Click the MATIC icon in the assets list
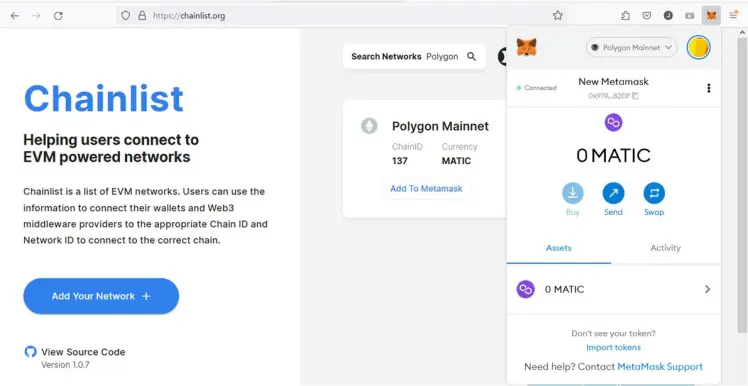748x386 pixels. [525, 289]
